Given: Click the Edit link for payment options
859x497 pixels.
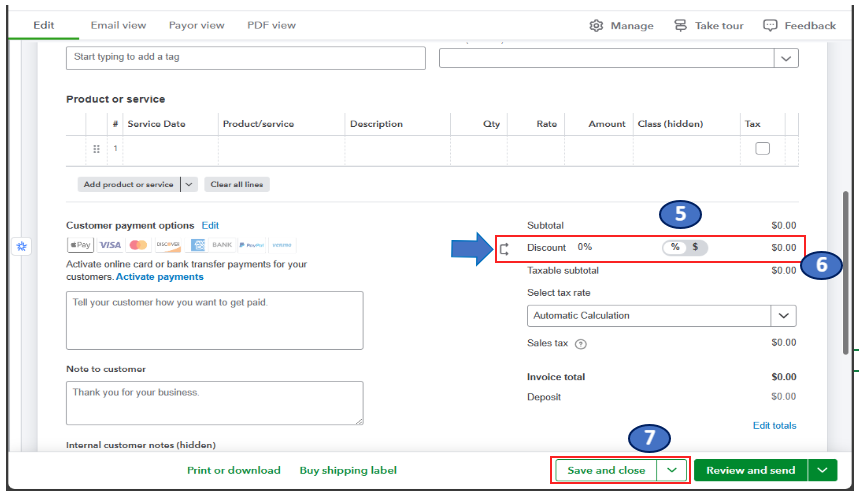Looking at the screenshot, I should coord(210,225).
